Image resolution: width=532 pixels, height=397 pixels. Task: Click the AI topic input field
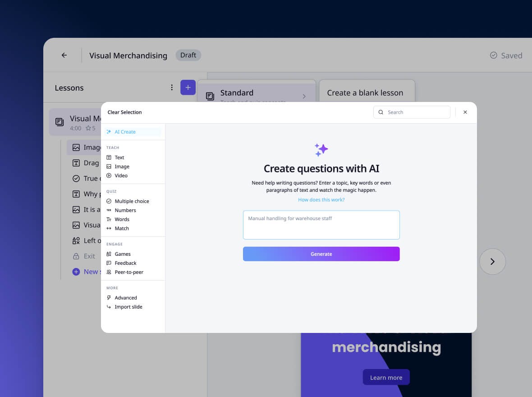(321, 224)
